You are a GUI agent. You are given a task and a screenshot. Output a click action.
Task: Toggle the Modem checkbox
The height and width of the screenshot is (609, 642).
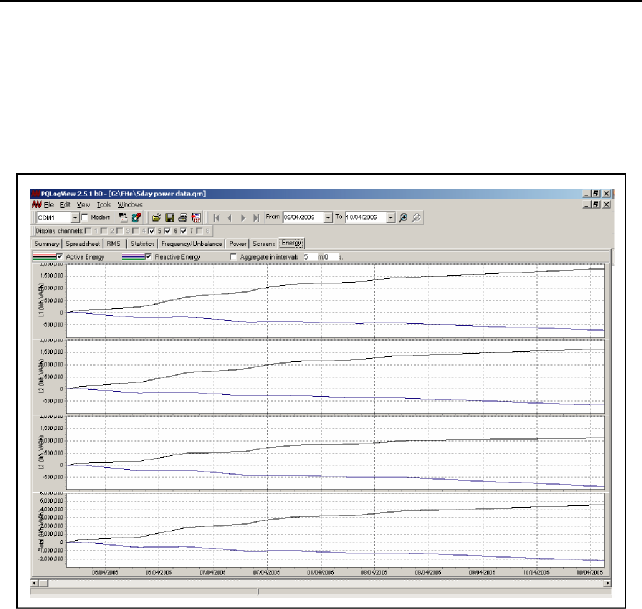click(x=86, y=217)
